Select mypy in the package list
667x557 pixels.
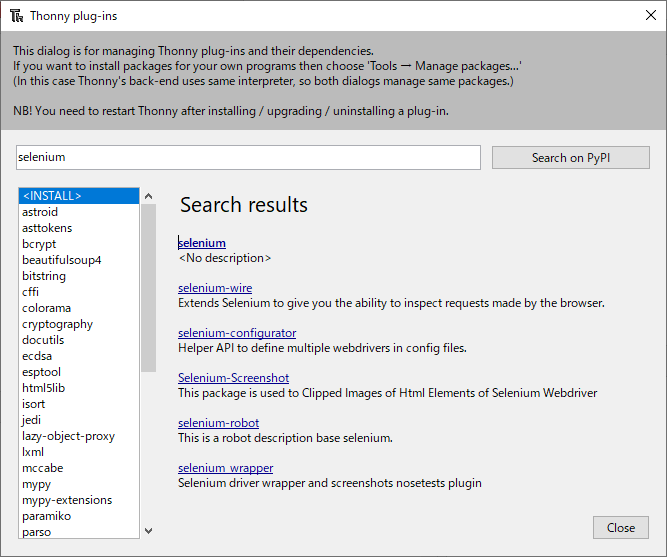[79, 484]
